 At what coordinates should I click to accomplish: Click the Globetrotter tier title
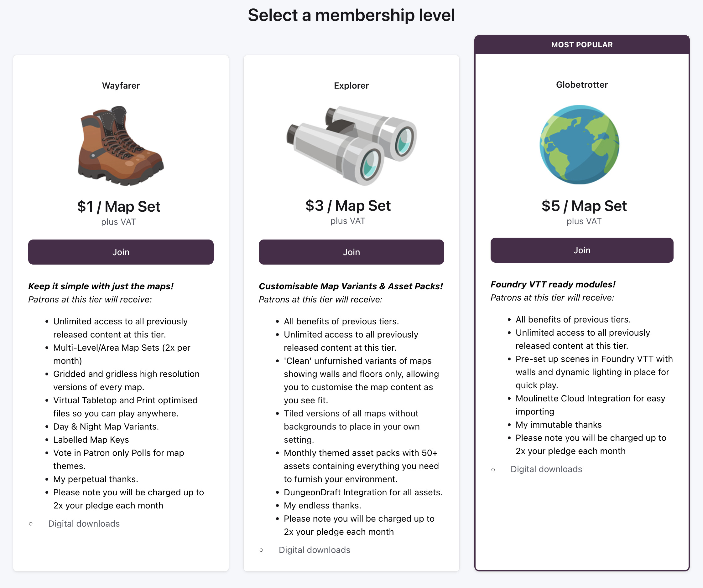pos(582,85)
